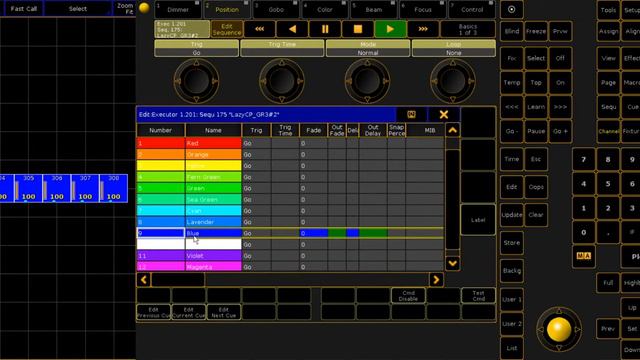The width and height of the screenshot is (640, 360).
Task: Click the Test Cmd button
Action: [x=478, y=296]
